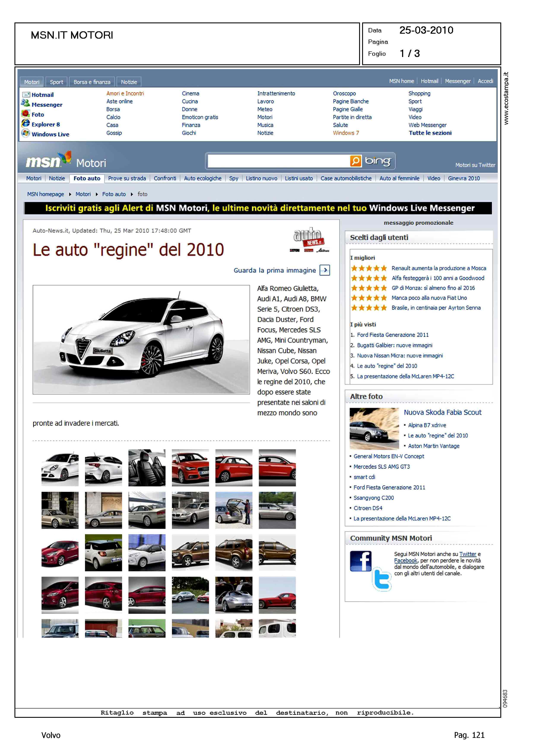Open Ford Fiesta Generazione 2011 in I più visti

point(393,335)
